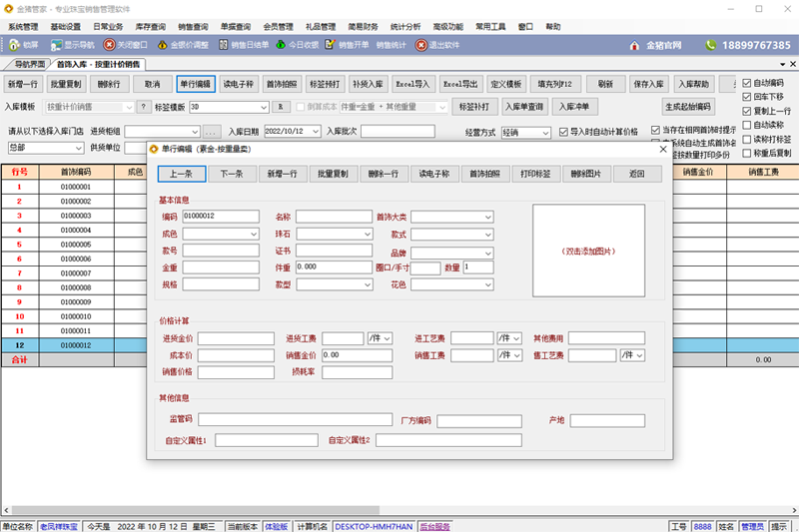Image resolution: width=799 pixels, height=532 pixels.
Task: Click the 关闭窗口 red X icon
Action: 109,45
